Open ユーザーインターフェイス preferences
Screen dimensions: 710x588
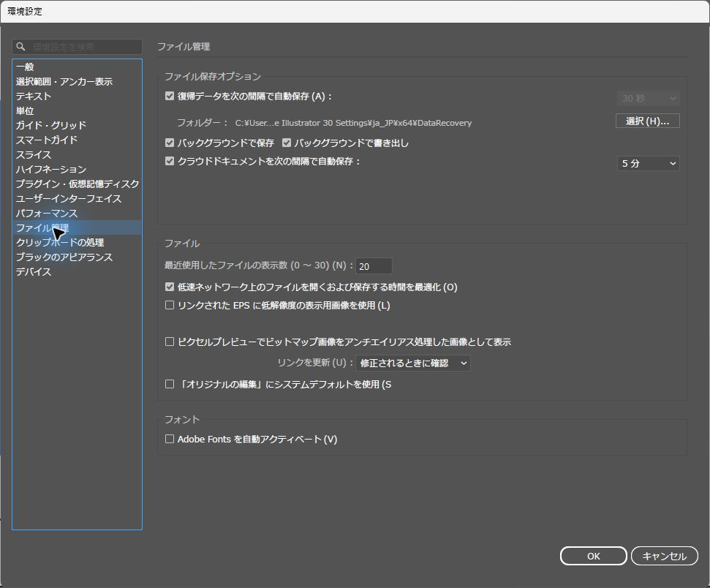click(77, 198)
